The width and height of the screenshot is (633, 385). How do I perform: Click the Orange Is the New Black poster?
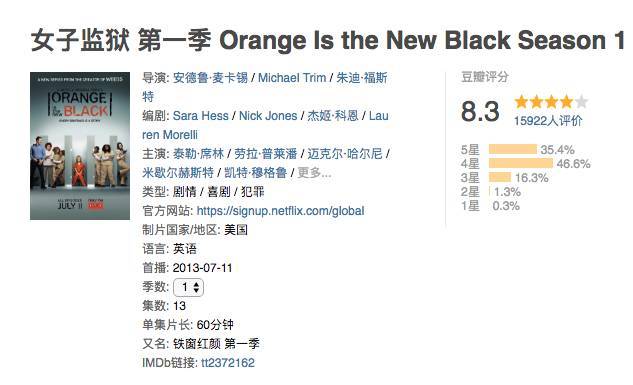coord(80,146)
